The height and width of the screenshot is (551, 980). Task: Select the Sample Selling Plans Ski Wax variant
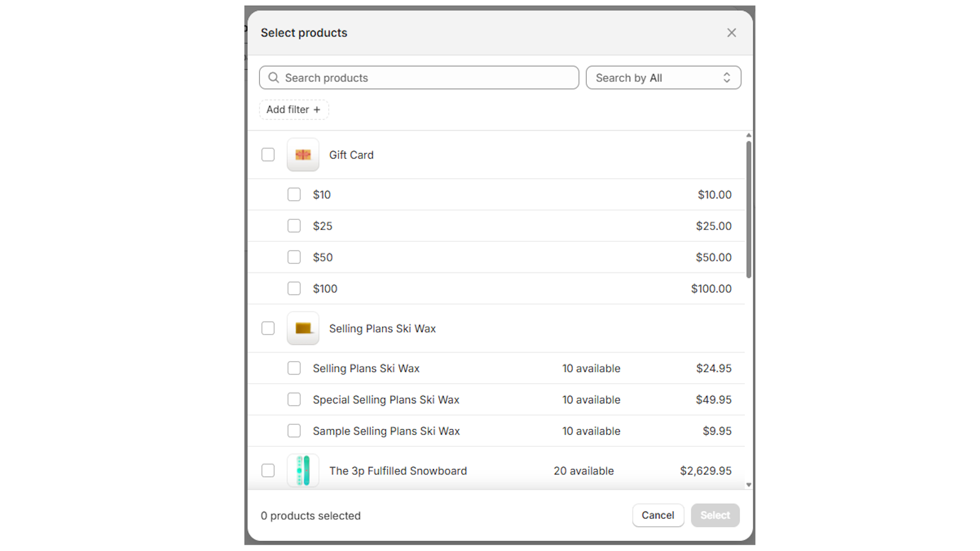(x=293, y=430)
